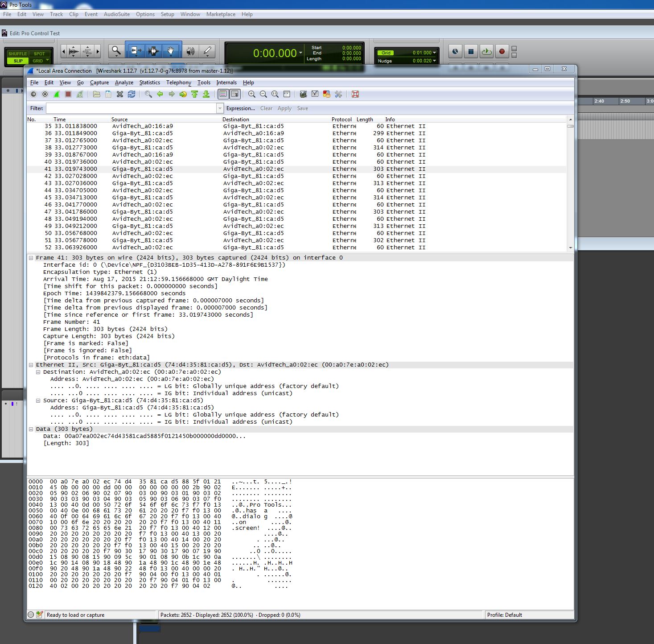The height and width of the screenshot is (644, 654).
Task: Collapse the Destination address subtree
Action: tap(38, 372)
